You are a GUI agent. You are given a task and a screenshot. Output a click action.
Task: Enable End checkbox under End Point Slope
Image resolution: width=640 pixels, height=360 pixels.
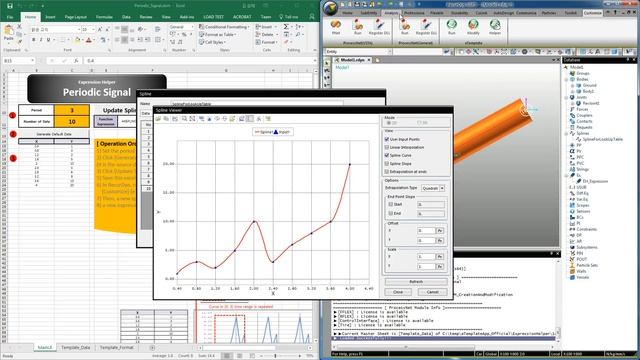coord(391,213)
